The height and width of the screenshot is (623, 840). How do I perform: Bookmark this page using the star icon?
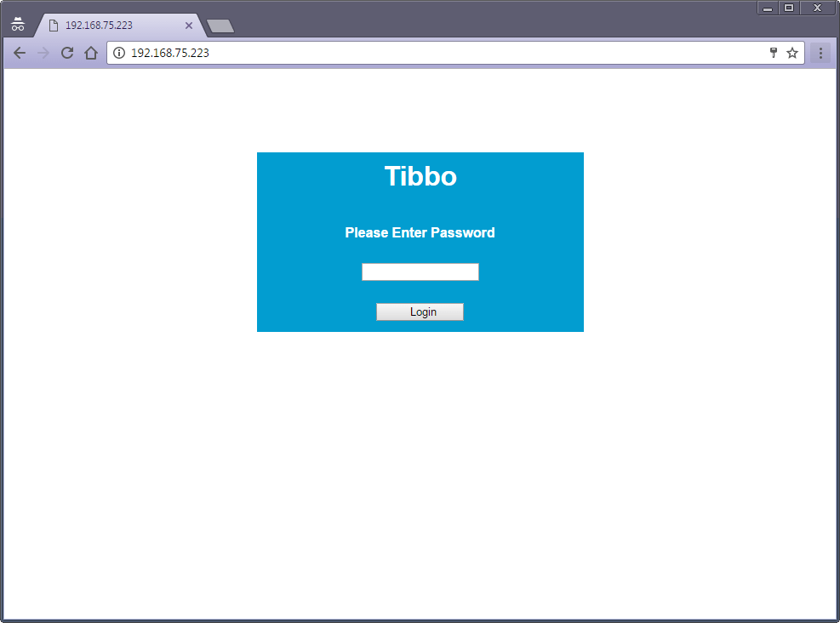(792, 53)
